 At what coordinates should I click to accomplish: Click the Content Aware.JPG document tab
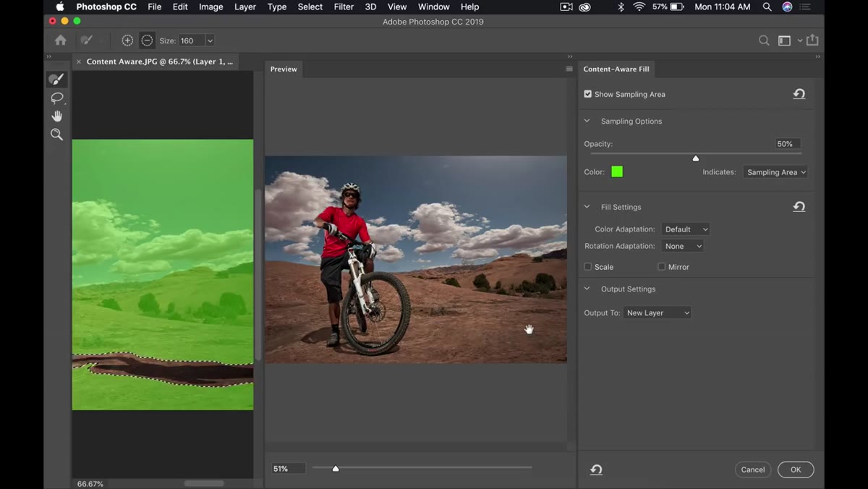pyautogui.click(x=159, y=61)
